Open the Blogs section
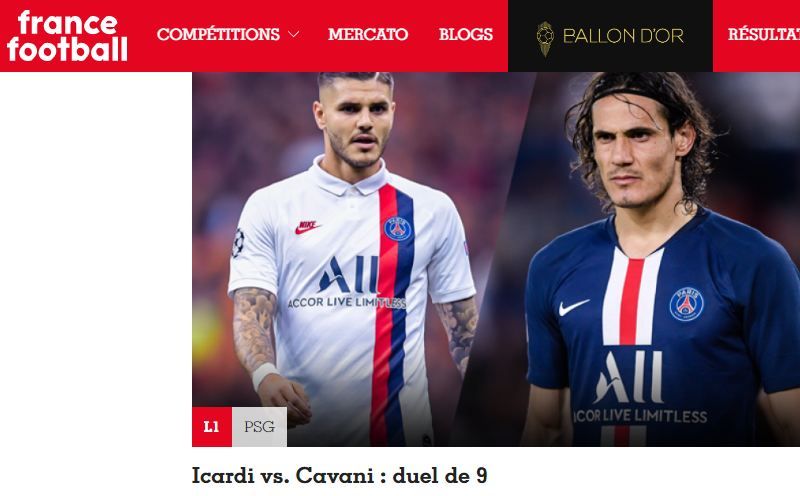 (466, 34)
